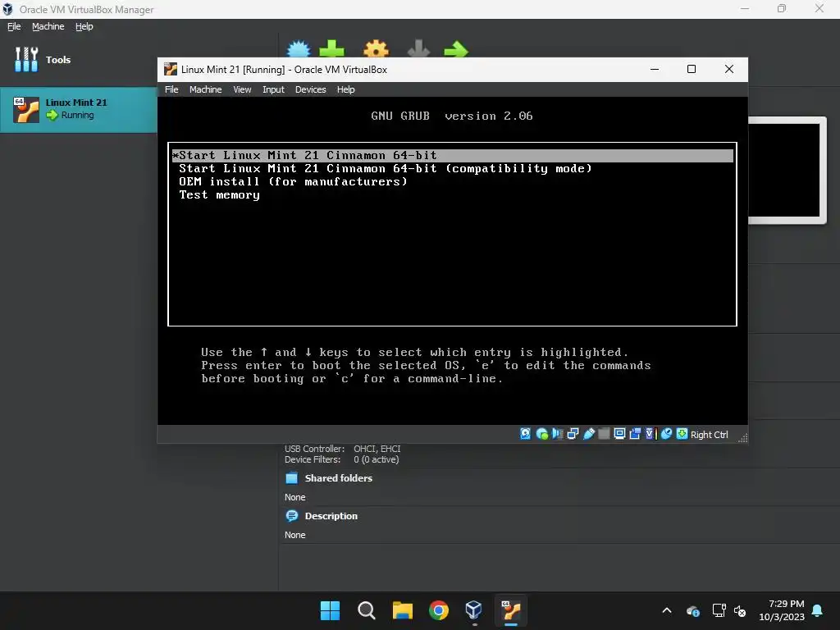Click the USB devices status icon
The width and height of the screenshot is (840, 630).
tap(588, 434)
